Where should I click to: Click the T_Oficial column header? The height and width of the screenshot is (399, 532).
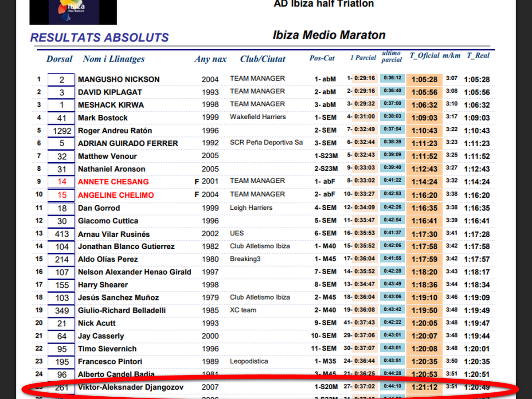point(424,56)
